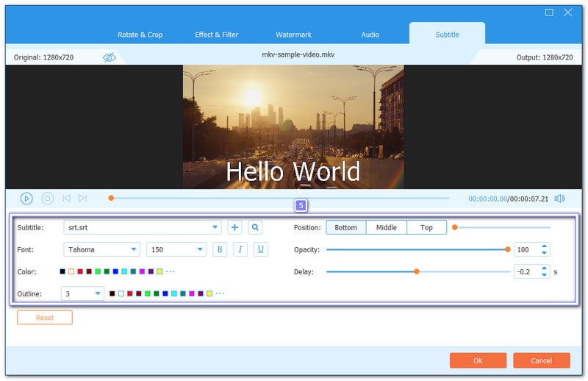This screenshot has width=588, height=381.
Task: Click the OK button
Action: 478,360
